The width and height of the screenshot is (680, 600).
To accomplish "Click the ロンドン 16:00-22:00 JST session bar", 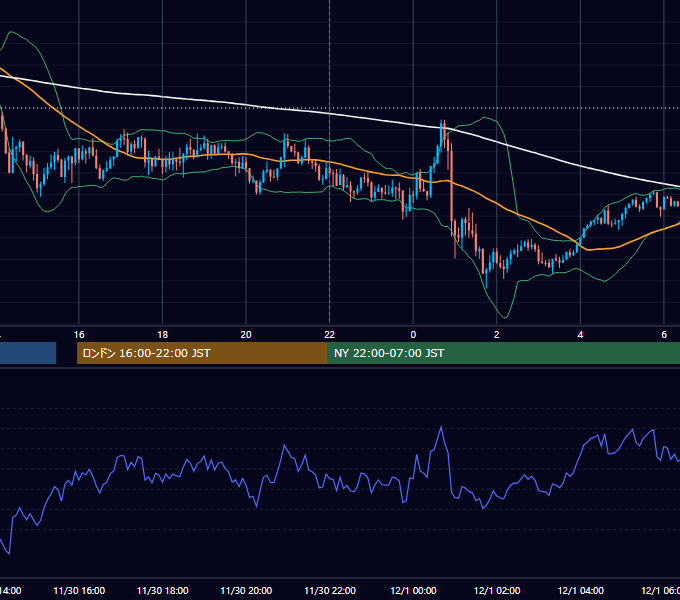I will tap(202, 353).
